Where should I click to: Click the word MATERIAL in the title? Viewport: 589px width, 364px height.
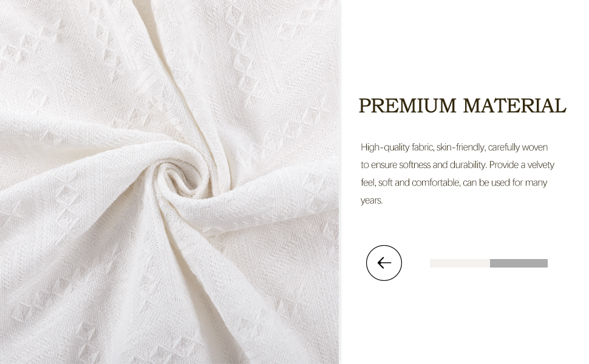(515, 106)
